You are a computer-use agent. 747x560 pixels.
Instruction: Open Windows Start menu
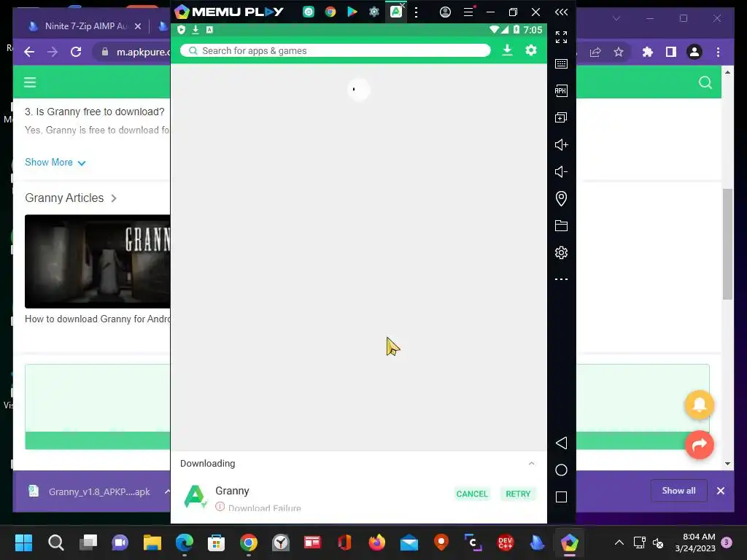23,542
